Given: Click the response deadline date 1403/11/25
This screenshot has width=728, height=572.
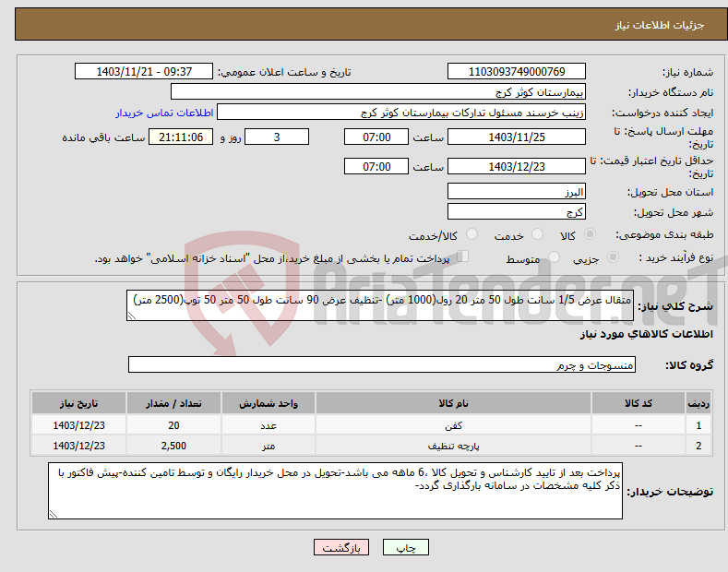Looking at the screenshot, I should click(517, 137).
